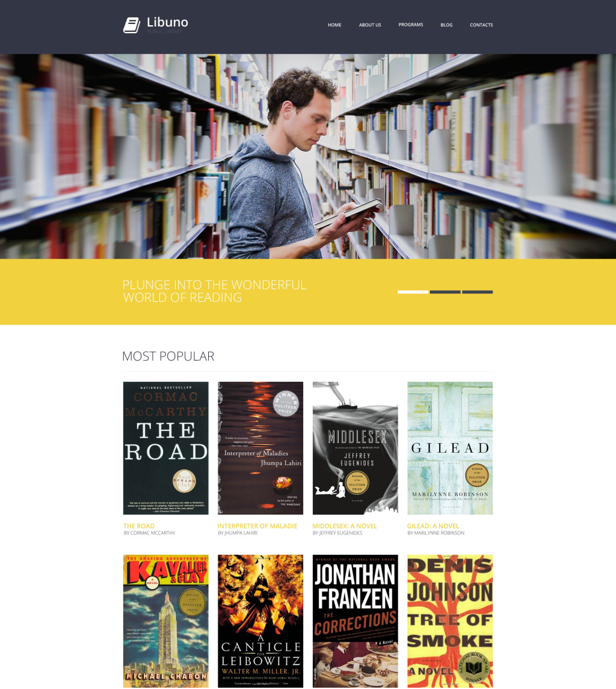Open the PROGRAMS menu item
616x689 pixels.
pos(411,25)
